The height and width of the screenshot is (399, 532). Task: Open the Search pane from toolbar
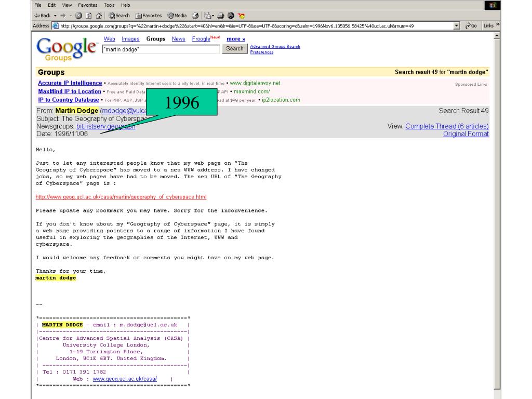(x=119, y=16)
